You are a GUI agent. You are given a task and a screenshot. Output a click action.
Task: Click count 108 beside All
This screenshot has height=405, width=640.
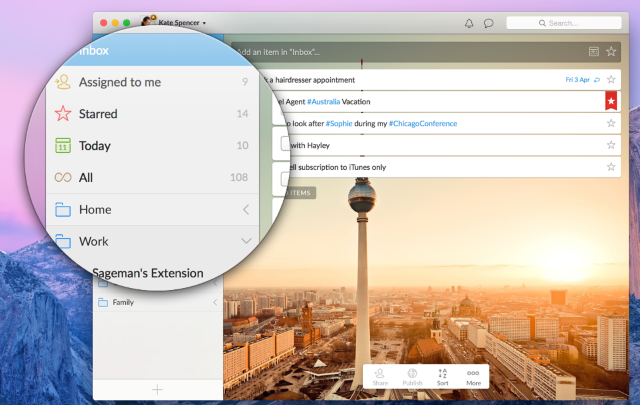(x=239, y=177)
